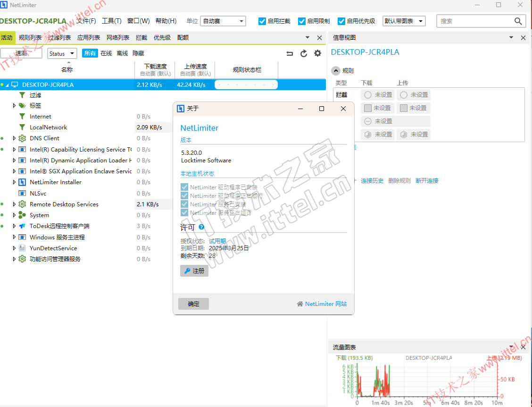This screenshot has width=532, height=407.
Task: Switch to the 规则列表 tab
Action: (x=30, y=37)
